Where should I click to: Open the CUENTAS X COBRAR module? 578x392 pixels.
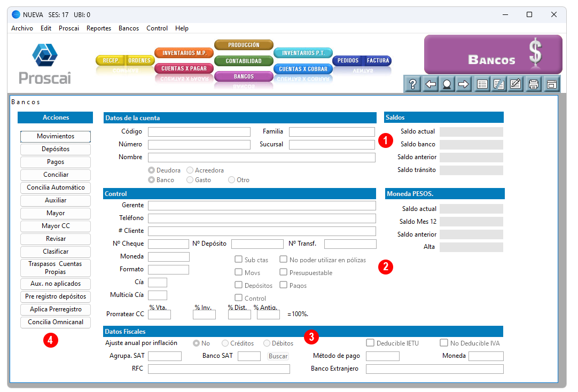point(303,69)
